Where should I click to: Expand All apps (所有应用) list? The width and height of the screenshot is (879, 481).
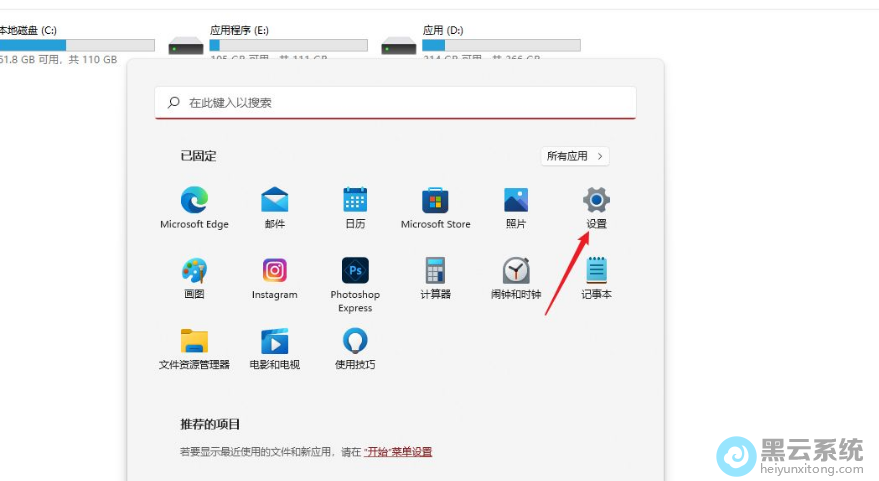tap(575, 156)
